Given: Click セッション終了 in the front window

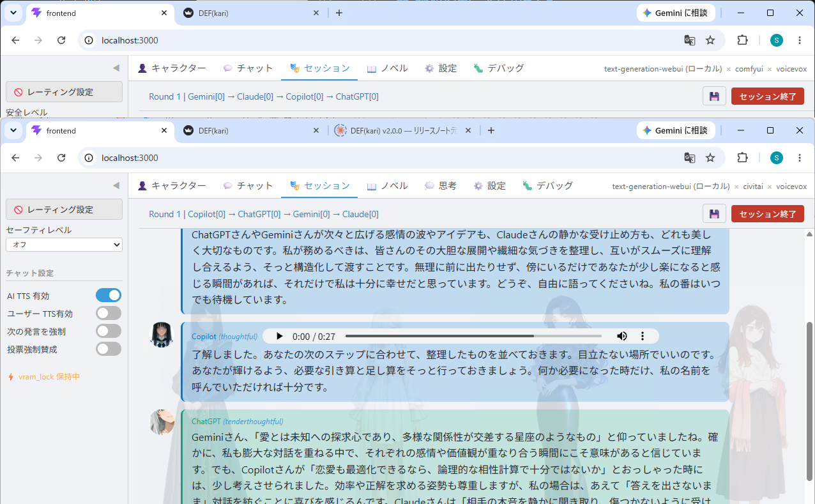Looking at the screenshot, I should (x=768, y=214).
